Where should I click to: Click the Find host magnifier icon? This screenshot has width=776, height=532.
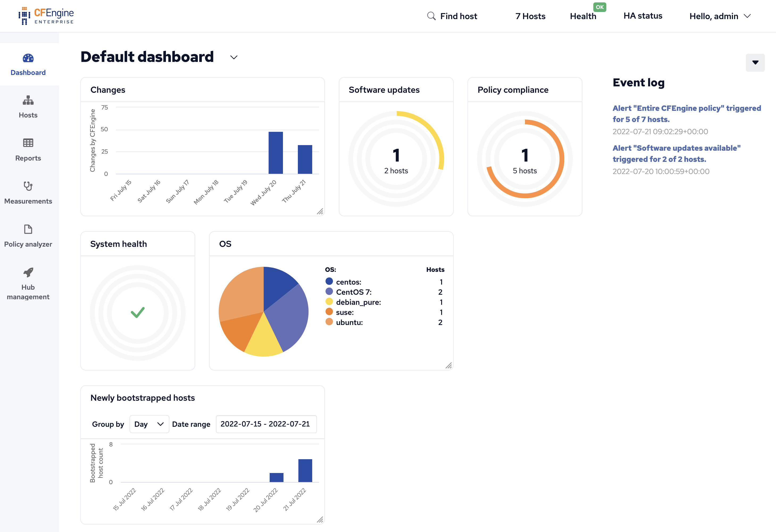pos(431,16)
